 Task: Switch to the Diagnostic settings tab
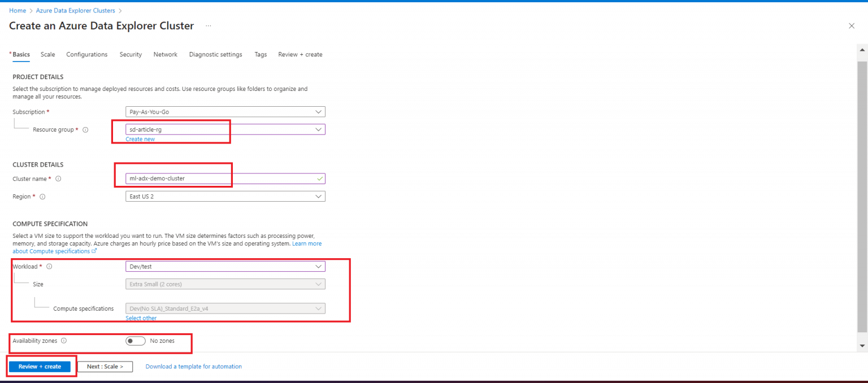[216, 54]
